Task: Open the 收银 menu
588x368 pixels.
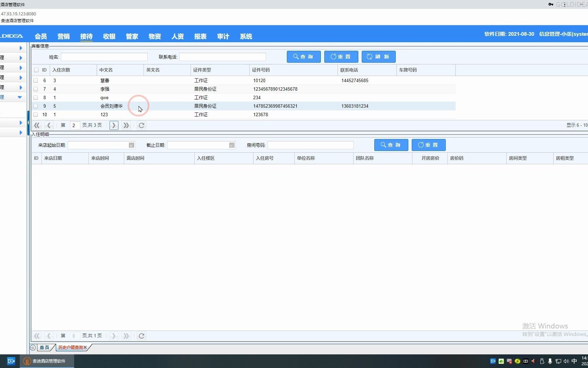Action: 109,36
